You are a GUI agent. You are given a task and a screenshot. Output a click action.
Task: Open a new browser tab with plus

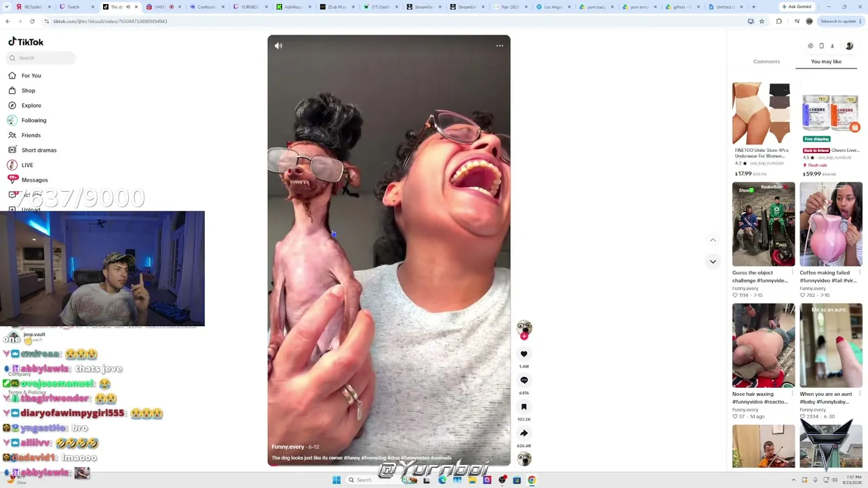(753, 7)
